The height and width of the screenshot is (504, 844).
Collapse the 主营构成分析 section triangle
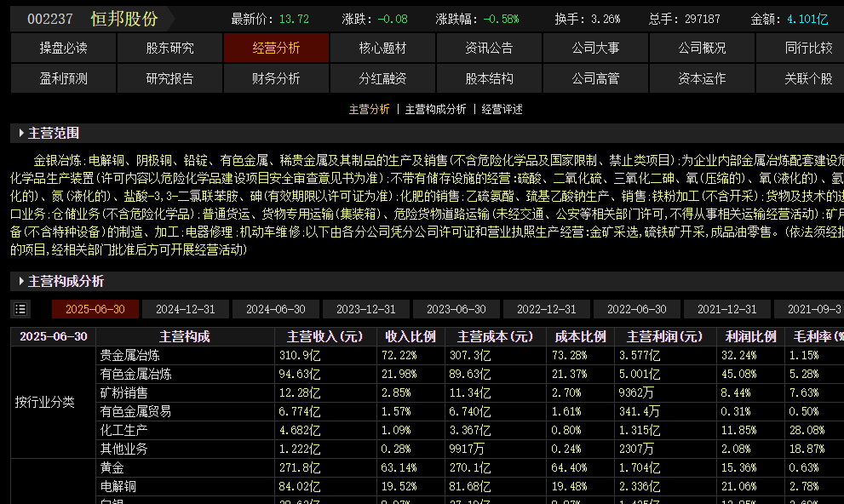pos(21,281)
